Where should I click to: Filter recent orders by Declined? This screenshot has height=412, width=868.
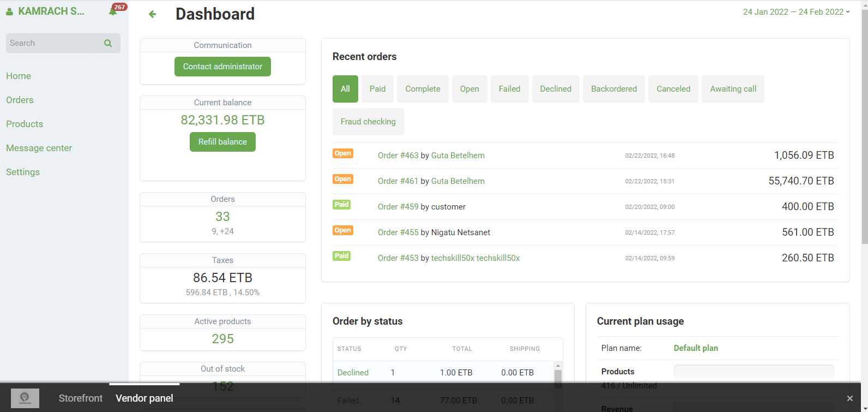pos(556,89)
